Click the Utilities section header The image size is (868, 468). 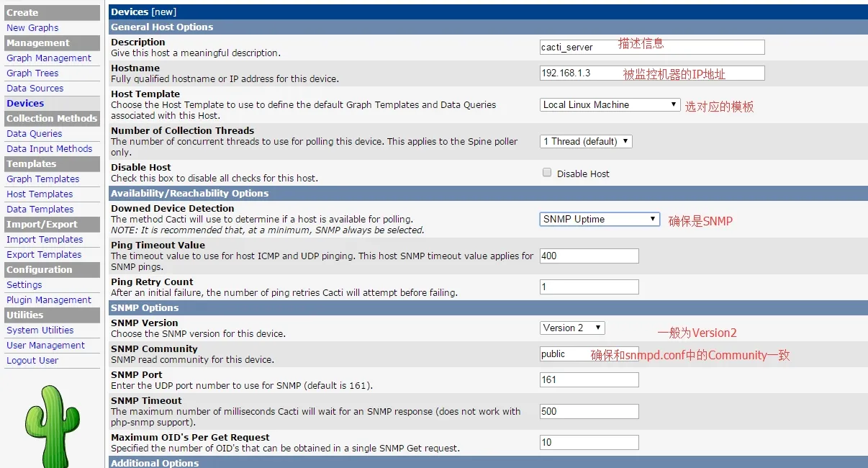pyautogui.click(x=53, y=315)
